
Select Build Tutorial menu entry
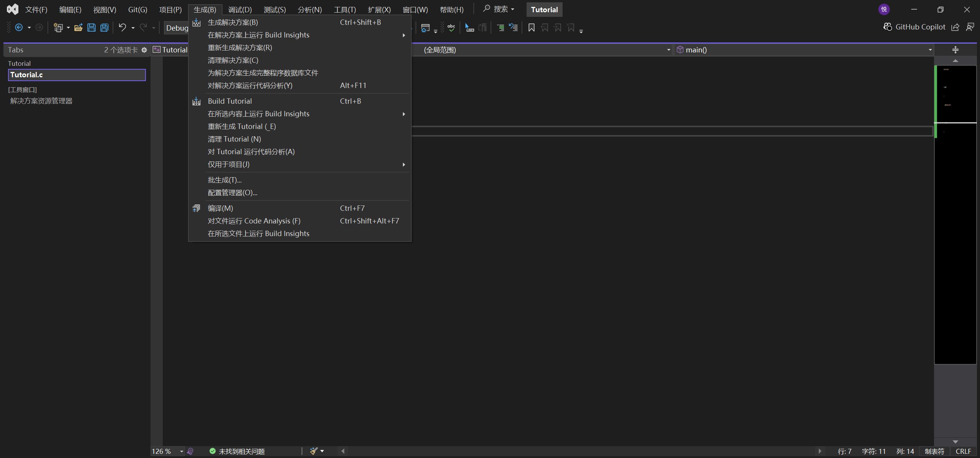point(300,101)
